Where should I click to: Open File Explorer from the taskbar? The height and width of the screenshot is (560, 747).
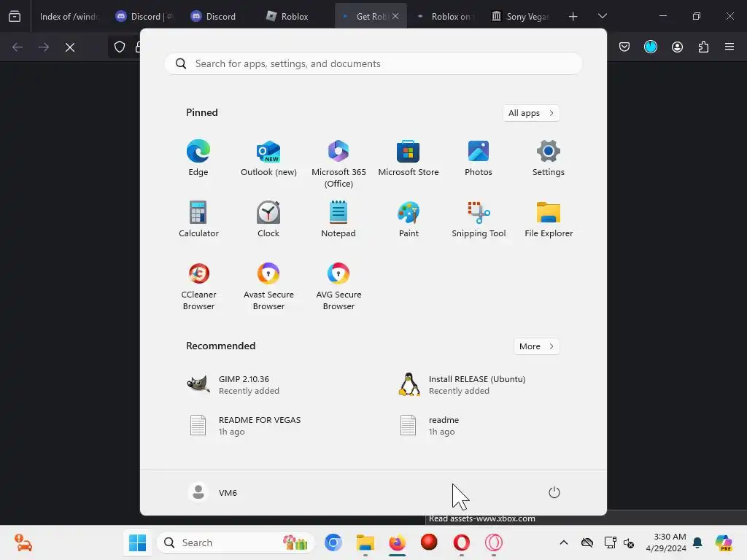point(365,542)
